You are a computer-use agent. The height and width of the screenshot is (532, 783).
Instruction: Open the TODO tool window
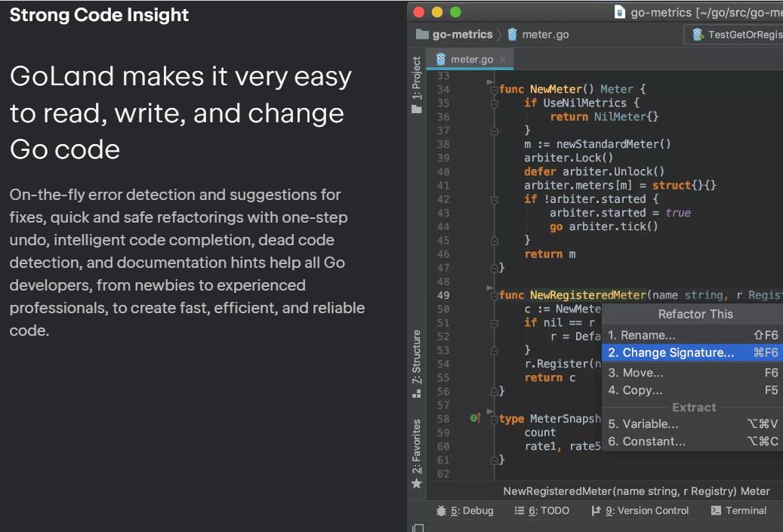pyautogui.click(x=542, y=511)
